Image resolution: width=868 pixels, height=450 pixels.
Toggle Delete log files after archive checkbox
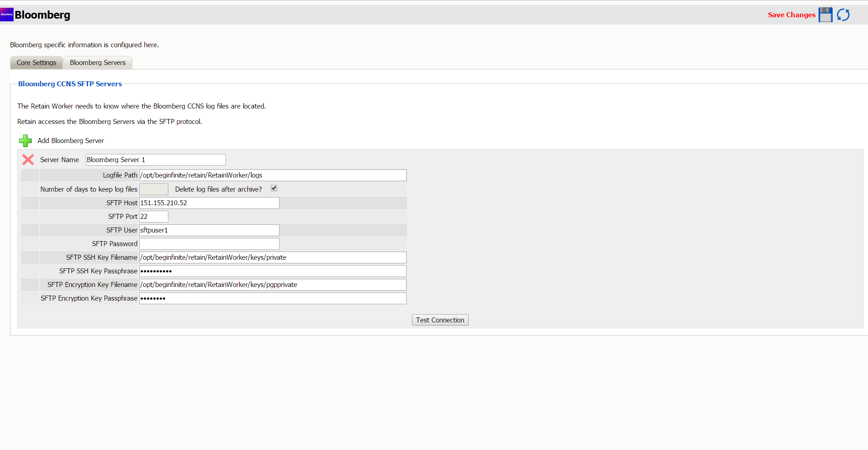coord(274,188)
